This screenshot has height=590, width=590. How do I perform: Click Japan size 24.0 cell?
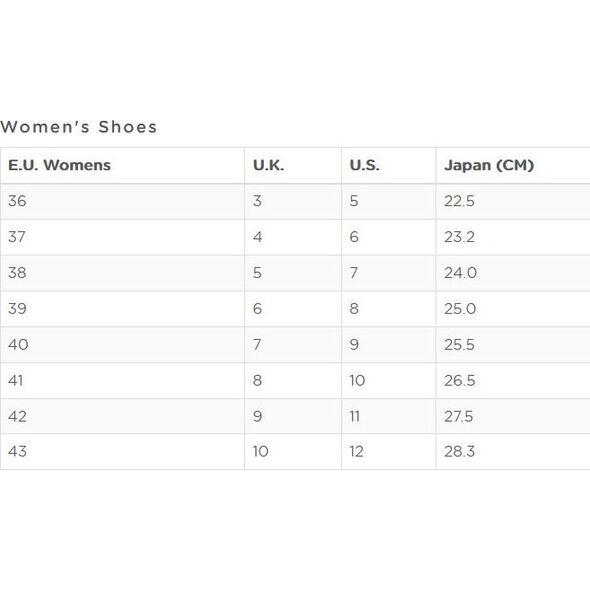coord(513,273)
